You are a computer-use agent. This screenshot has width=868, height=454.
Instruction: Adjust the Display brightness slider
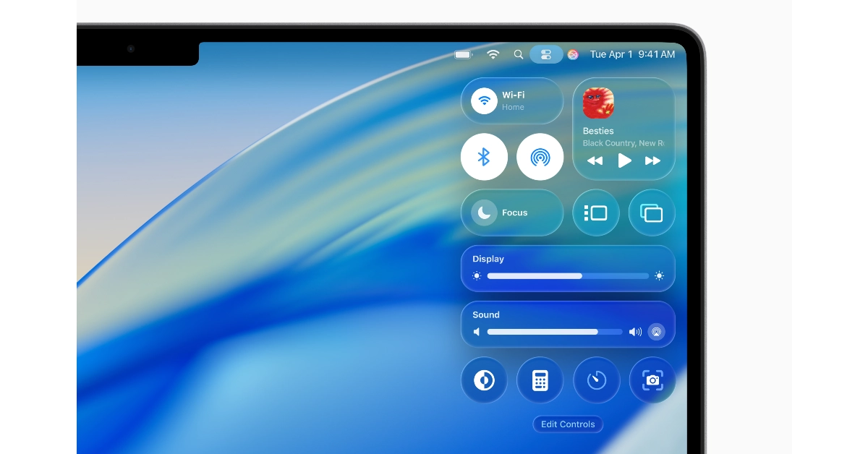568,276
